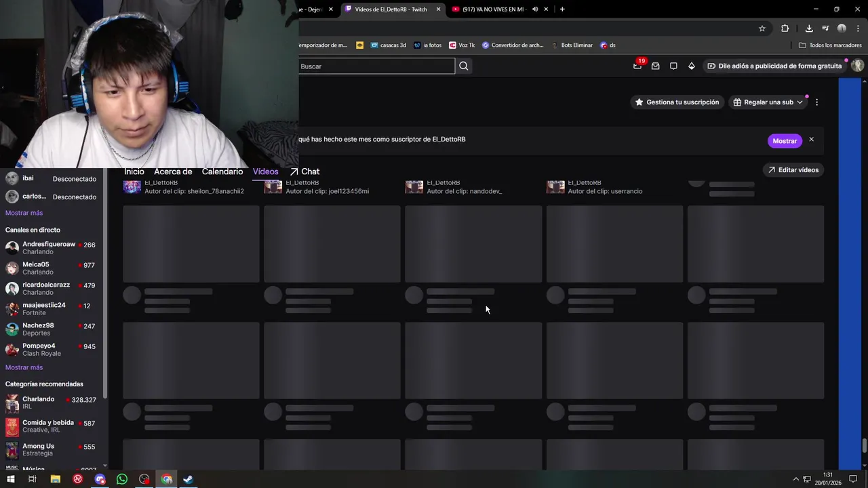868x488 pixels.
Task: Open Meica05 live channel
Action: (x=52, y=268)
